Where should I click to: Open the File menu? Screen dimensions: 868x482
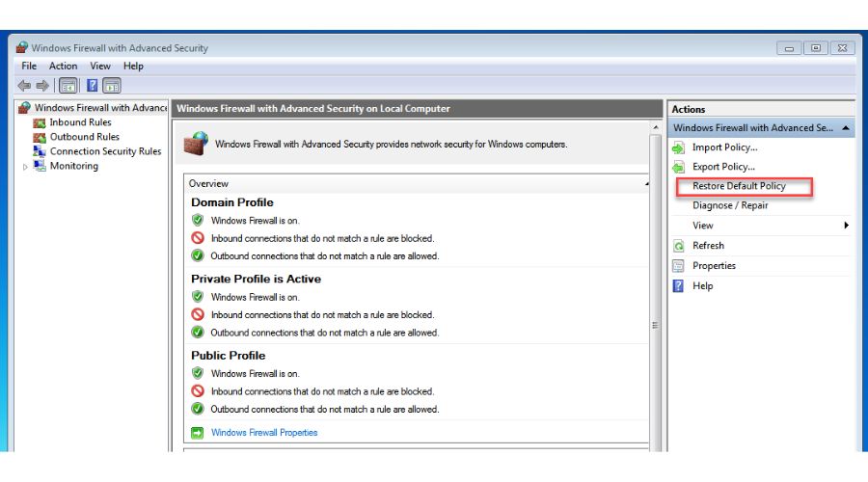pos(29,66)
